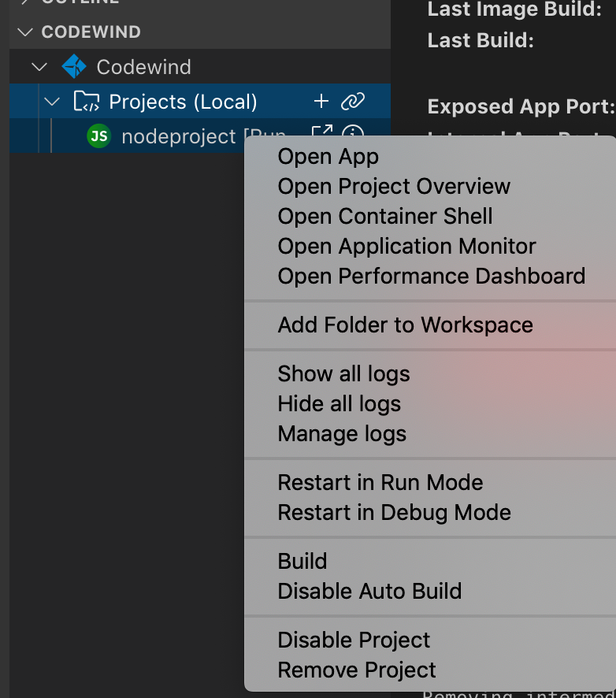Remove the nodeproject project
This screenshot has height=698, width=616.
[x=356, y=670]
